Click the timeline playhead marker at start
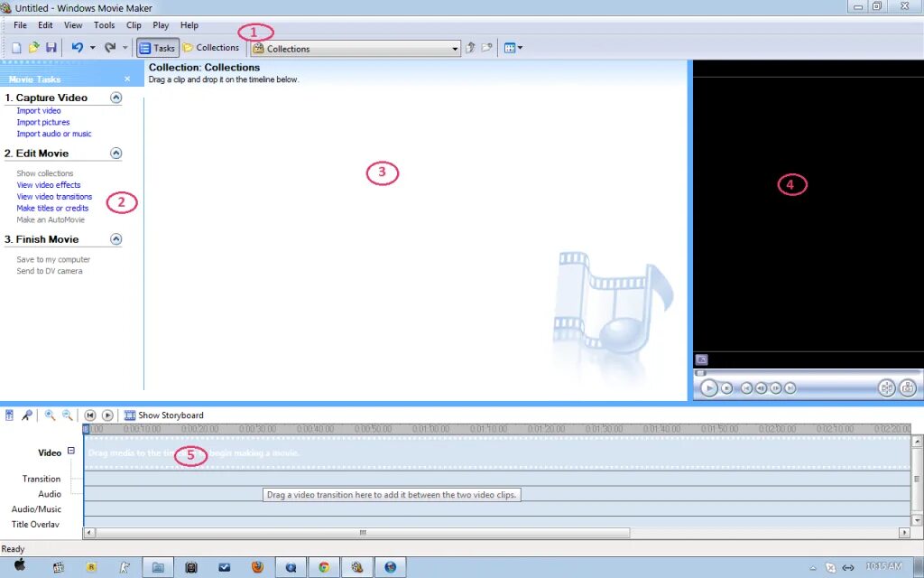924x578 pixels. [86, 429]
